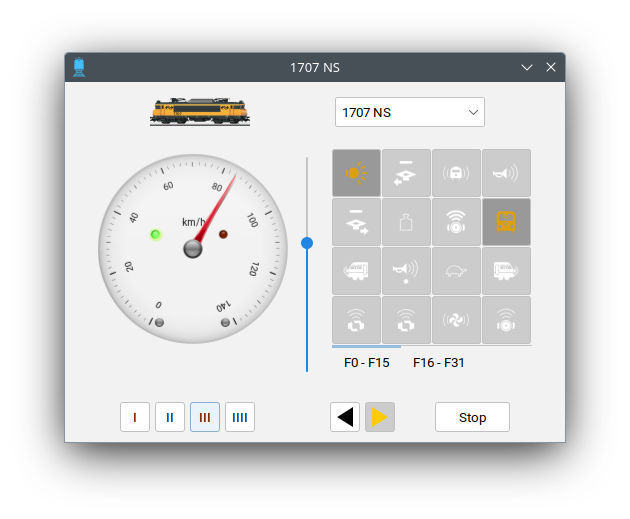Toggle the fan sound function
630x519 pixels.
456,320
